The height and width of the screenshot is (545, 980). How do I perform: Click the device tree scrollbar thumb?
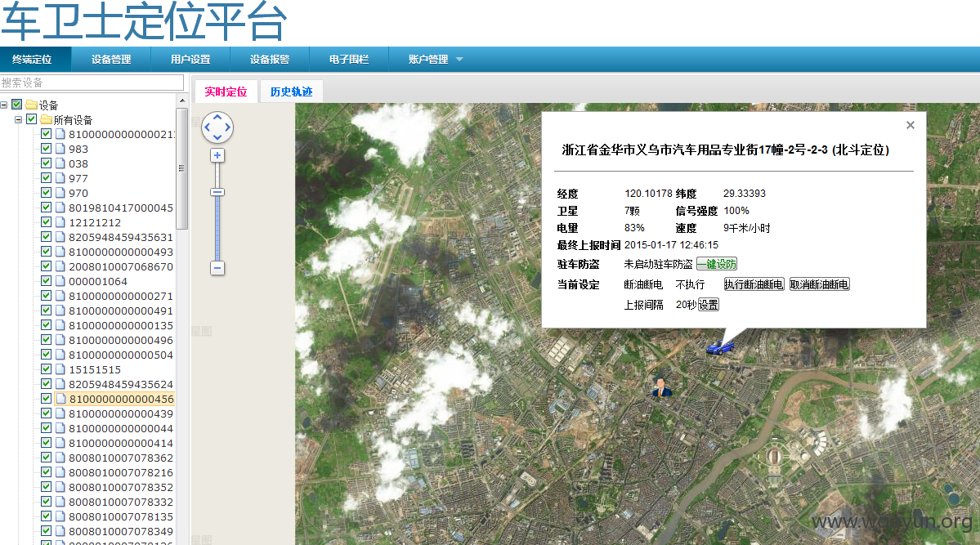click(x=182, y=169)
